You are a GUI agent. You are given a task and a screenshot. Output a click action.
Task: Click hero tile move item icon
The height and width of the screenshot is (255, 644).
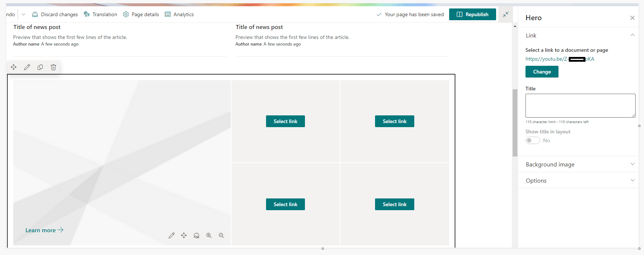pos(184,236)
